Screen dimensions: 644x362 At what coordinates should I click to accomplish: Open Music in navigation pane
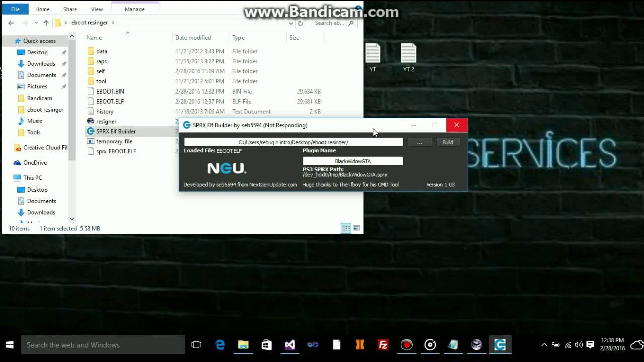[35, 121]
